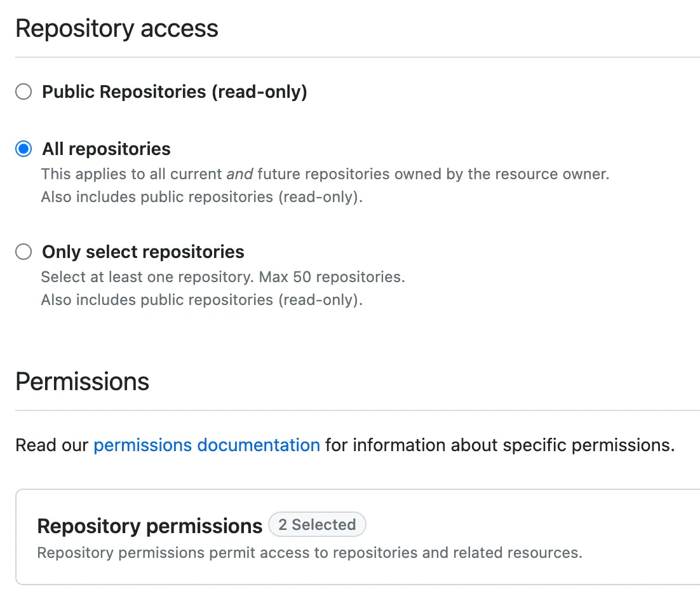Click the Repository permissions card panel
This screenshot has height=610, width=700.
coord(350,537)
